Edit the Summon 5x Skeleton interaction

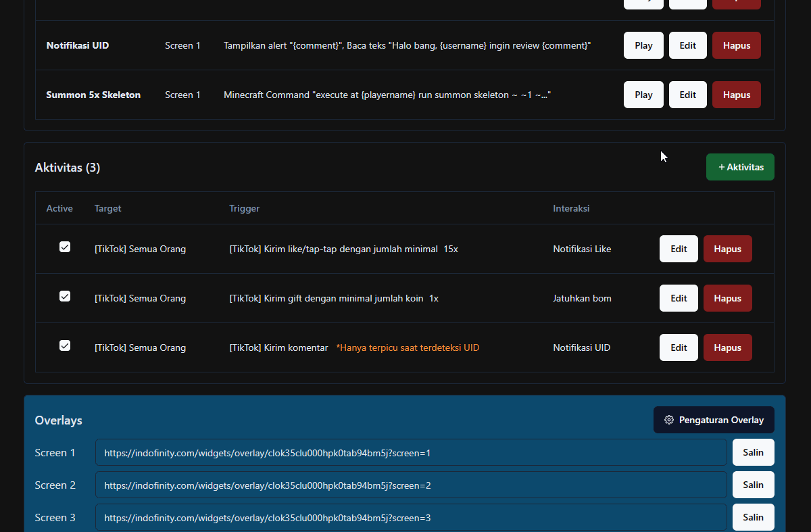(x=687, y=95)
